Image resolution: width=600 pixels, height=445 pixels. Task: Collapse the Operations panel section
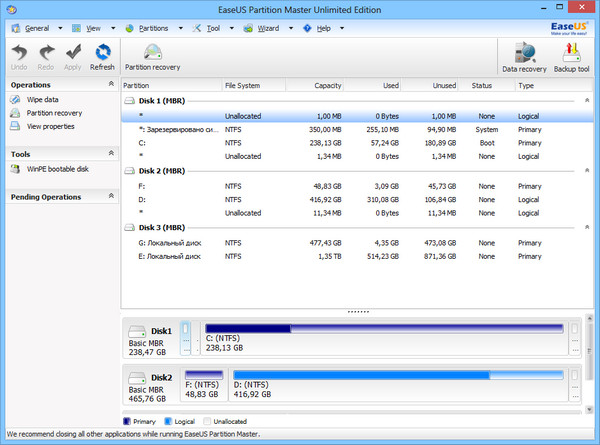coord(111,85)
